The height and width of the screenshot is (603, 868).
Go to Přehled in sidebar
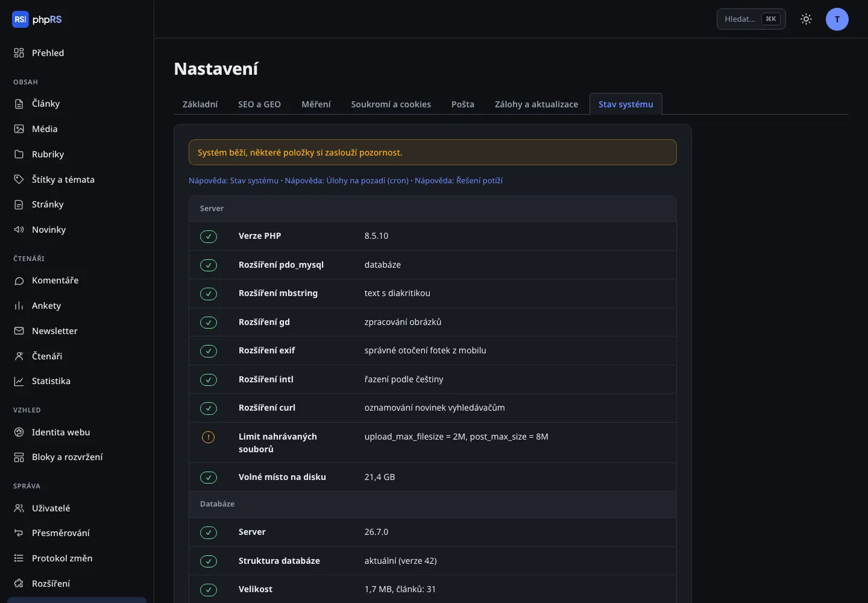[77, 53]
